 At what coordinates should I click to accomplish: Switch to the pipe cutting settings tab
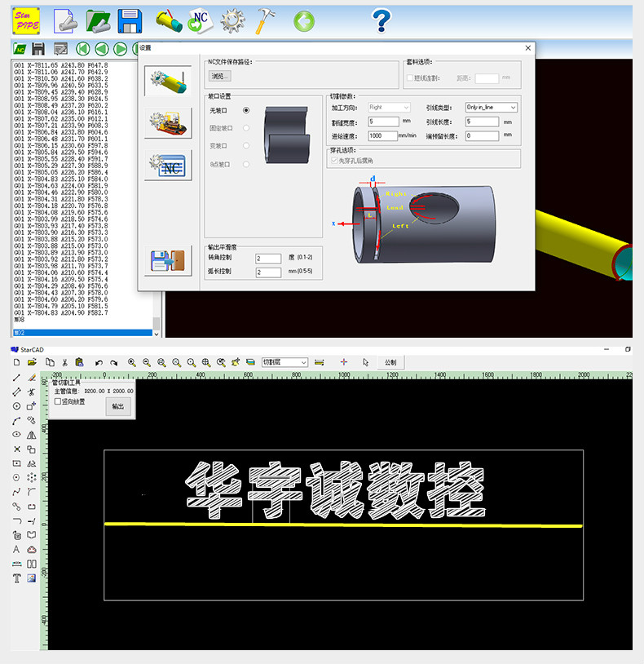166,82
